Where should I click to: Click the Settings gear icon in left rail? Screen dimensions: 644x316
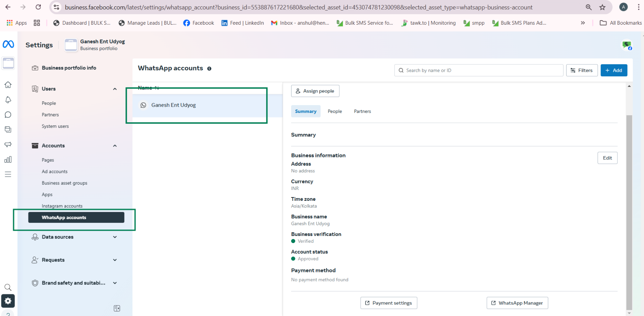click(x=8, y=301)
